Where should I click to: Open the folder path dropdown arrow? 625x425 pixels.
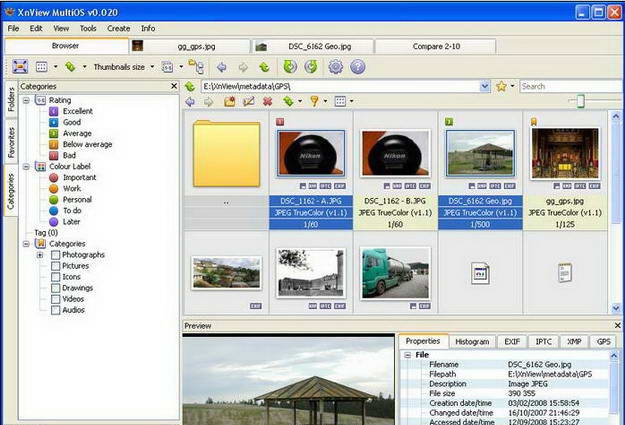click(x=484, y=87)
